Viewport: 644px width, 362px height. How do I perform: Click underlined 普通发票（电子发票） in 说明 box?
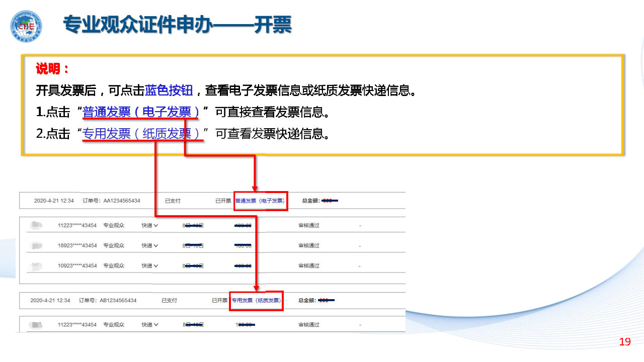tap(141, 112)
